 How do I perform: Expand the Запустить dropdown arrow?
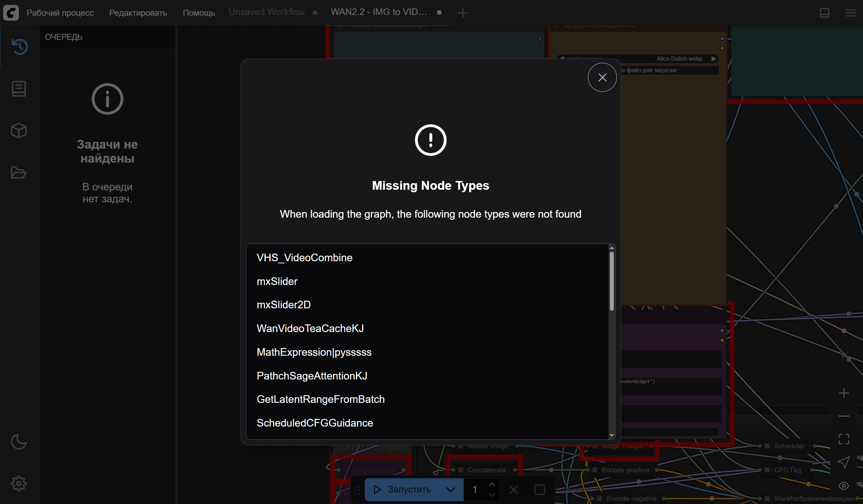[x=451, y=489]
